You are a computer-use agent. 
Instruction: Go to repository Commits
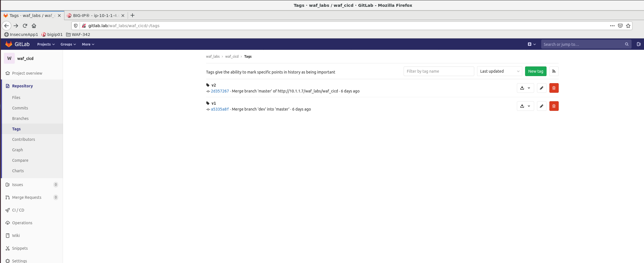[x=20, y=108]
